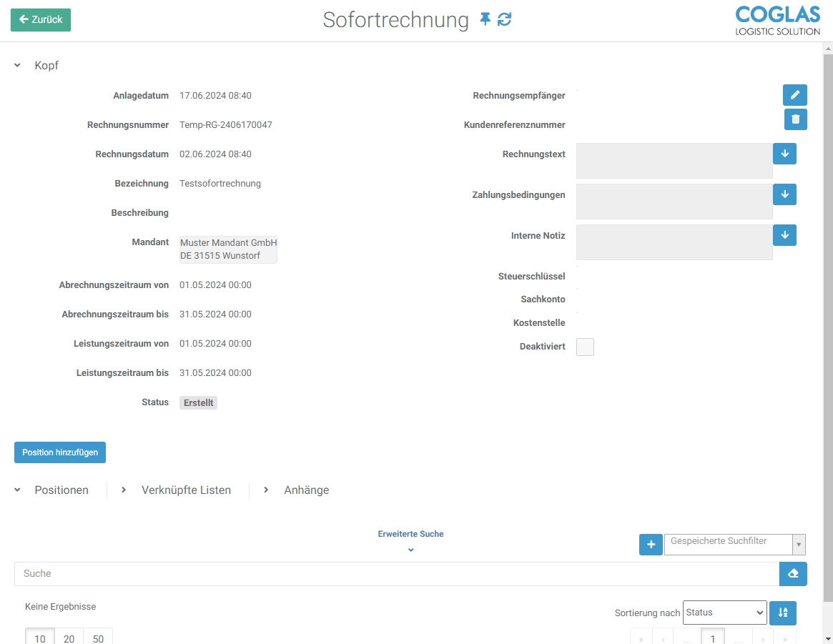833x644 pixels.
Task: Click the refresh icon beside the title
Action: (505, 19)
